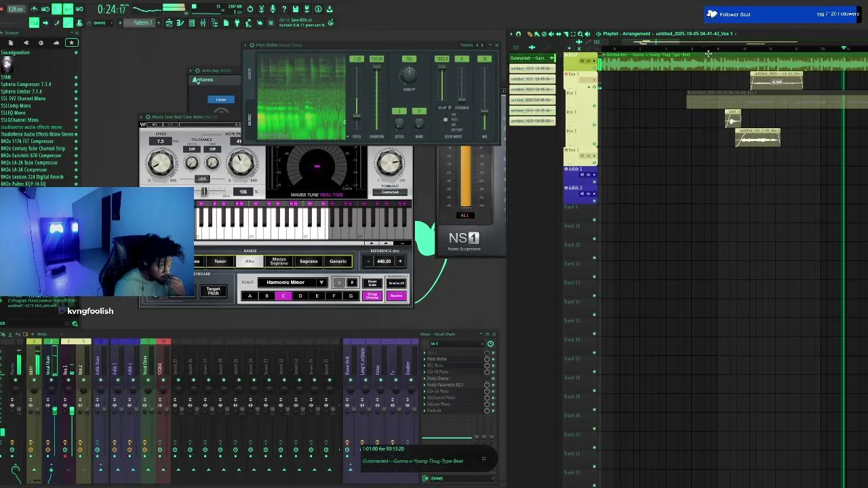Screen dimensions: 868x488
Task: Select the starred favorites tab in the Browser
Action: coord(71,43)
